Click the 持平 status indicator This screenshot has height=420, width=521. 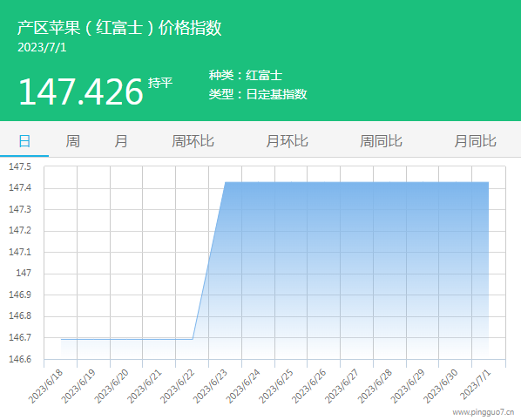click(x=160, y=83)
